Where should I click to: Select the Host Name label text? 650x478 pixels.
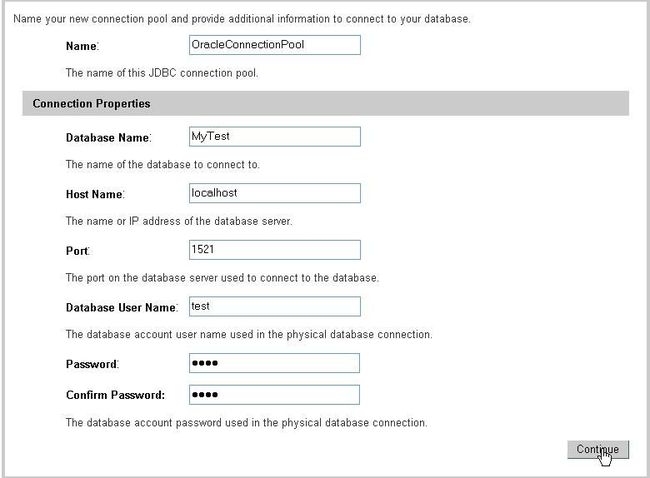tap(95, 194)
